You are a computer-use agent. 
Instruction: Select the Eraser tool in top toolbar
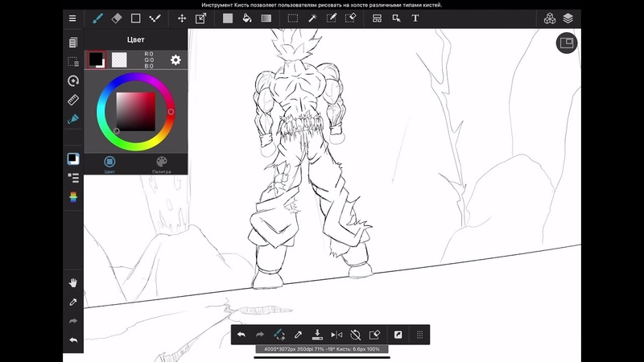point(116,18)
